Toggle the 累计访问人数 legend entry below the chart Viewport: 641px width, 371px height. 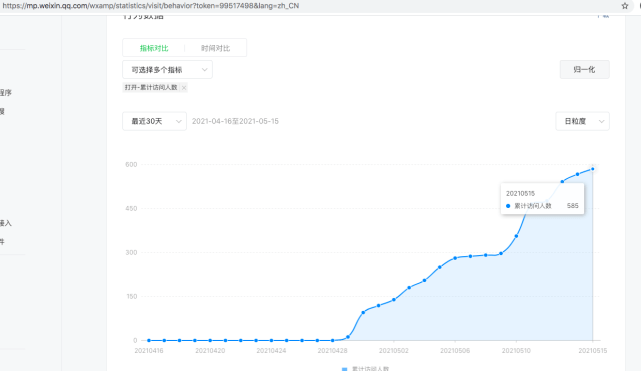click(x=365, y=369)
